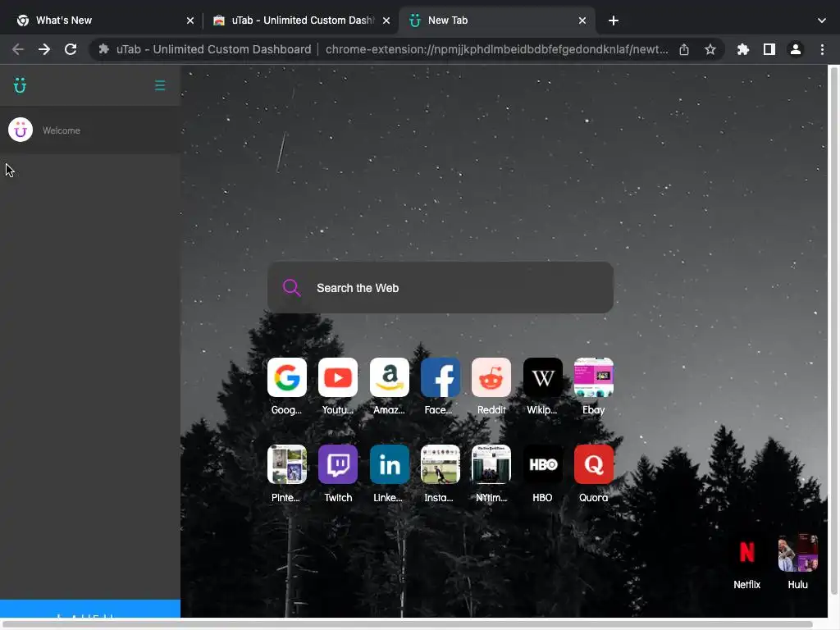840x630 pixels.
Task: Click the vertical page scrollbar
Action: point(834,330)
